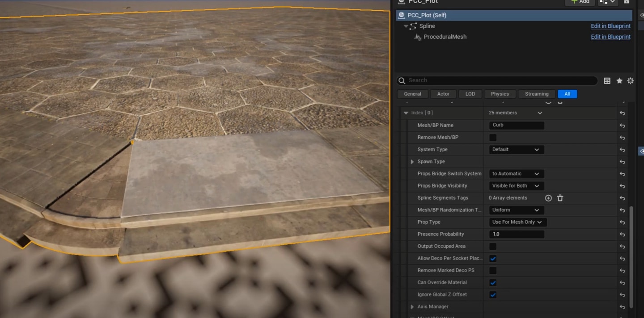Select the LOD filter tab
Image resolution: width=644 pixels, height=318 pixels.
tap(470, 94)
